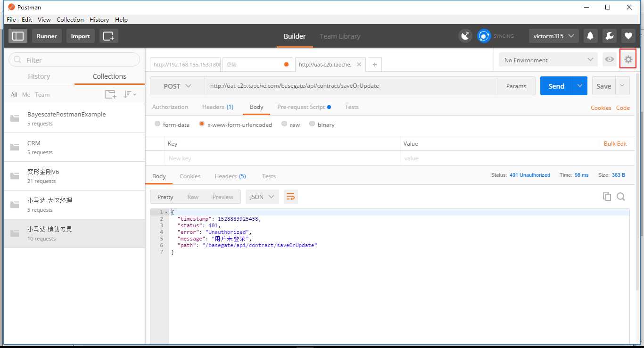This screenshot has height=348, width=644.
Task: Open the Collection menu
Action: (70, 19)
